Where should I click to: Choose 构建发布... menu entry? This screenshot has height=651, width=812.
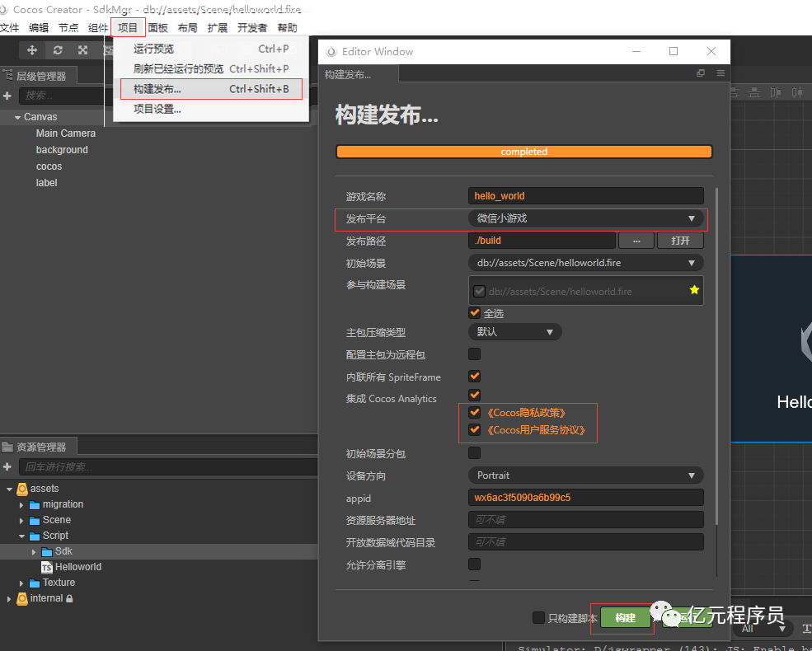pyautogui.click(x=211, y=89)
